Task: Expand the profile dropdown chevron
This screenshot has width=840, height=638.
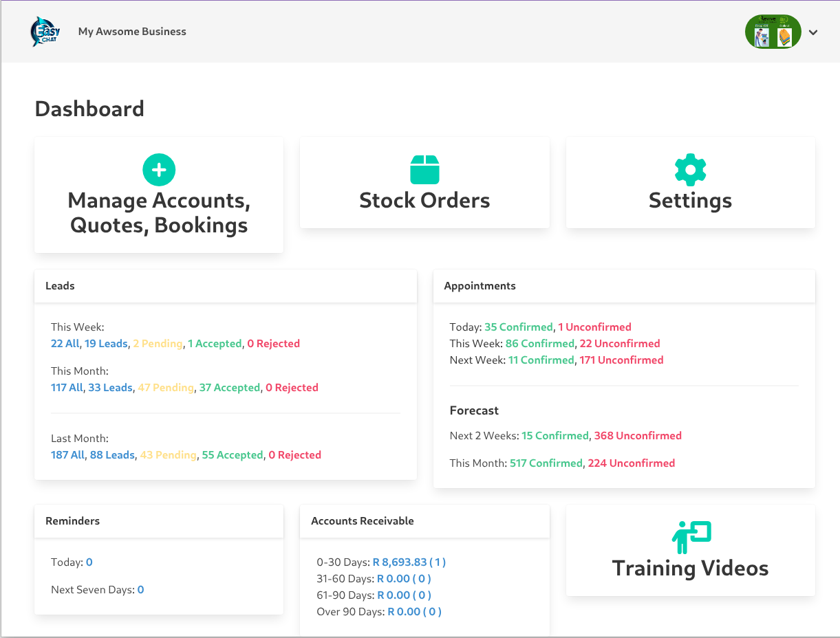Action: [x=813, y=32]
